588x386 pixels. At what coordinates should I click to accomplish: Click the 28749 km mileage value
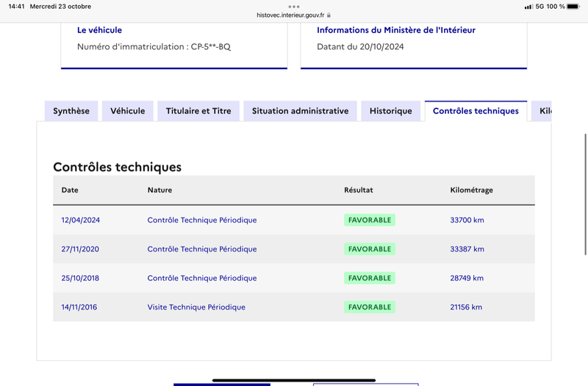[467, 278]
